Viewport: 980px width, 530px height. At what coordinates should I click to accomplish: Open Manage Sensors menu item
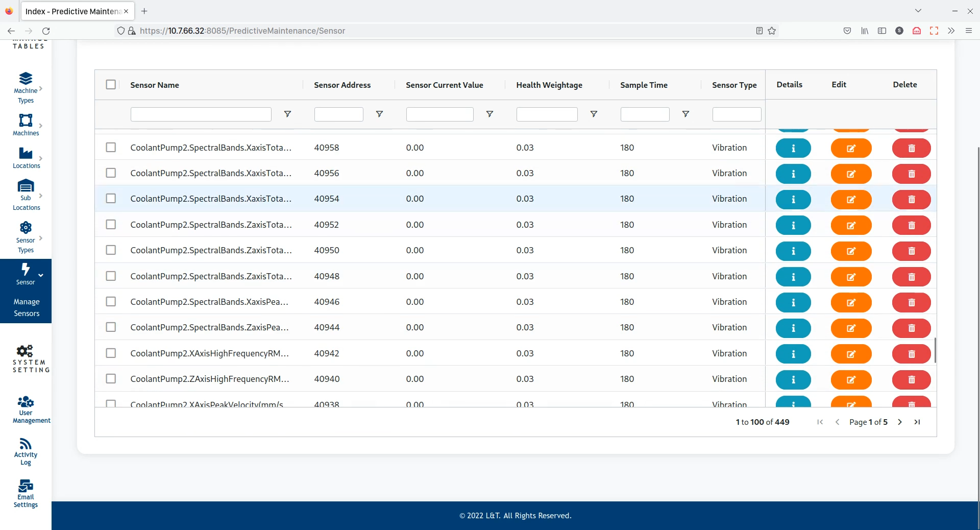[x=27, y=308]
